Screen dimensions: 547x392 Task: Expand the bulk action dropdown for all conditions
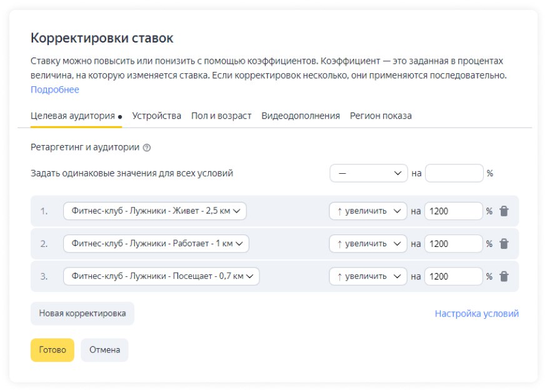point(368,173)
